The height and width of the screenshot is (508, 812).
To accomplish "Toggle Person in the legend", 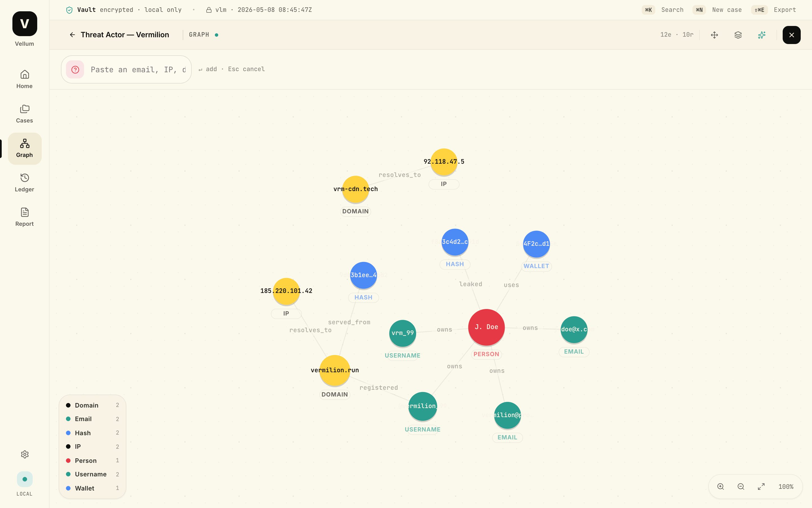I will (x=92, y=460).
